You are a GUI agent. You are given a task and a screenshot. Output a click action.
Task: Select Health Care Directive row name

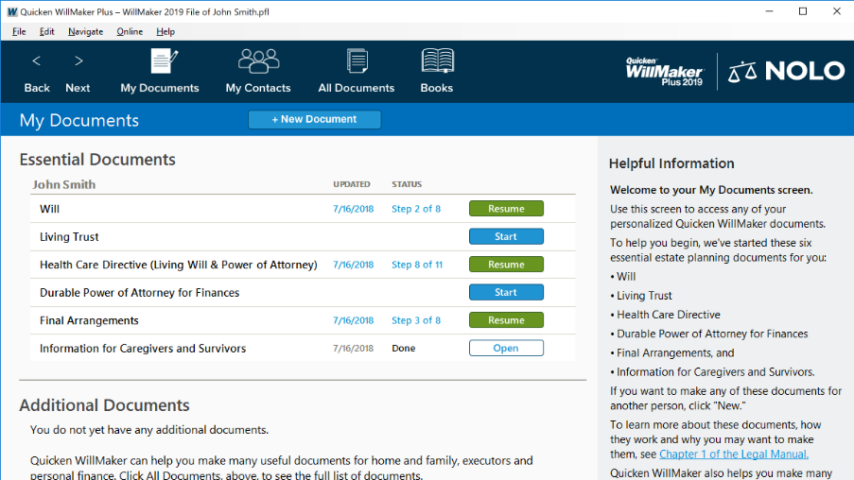(x=179, y=265)
